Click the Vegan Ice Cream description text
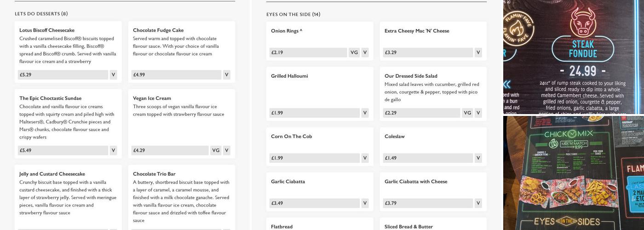Screen dimensions: 644x230 pos(178,110)
